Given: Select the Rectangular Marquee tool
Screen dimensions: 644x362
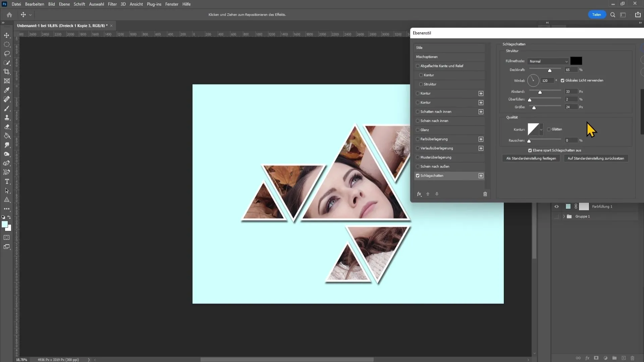Looking at the screenshot, I should 7,44.
